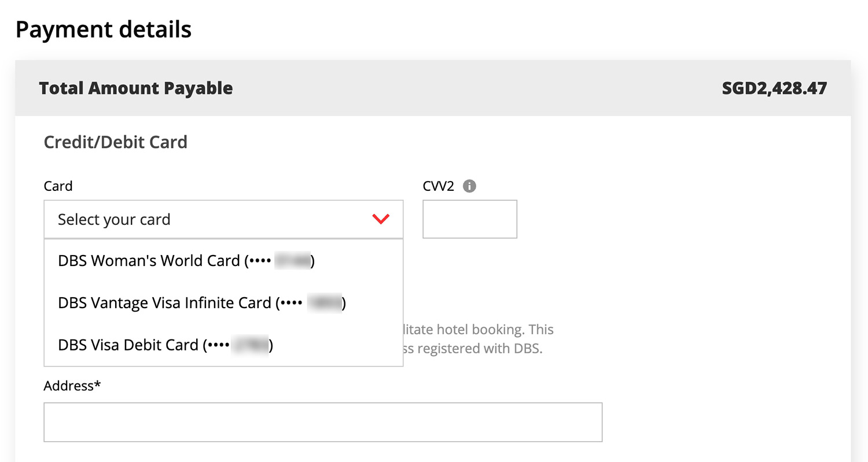Click the Total Amount Payable label
The height and width of the screenshot is (462, 868).
pyautogui.click(x=136, y=88)
